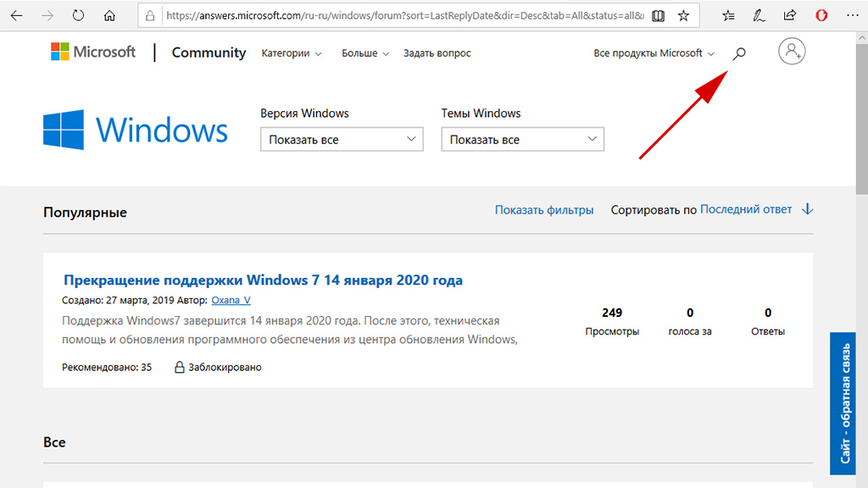868x488 pixels.
Task: Click the 0 голоса за count
Action: pyautogui.click(x=690, y=321)
